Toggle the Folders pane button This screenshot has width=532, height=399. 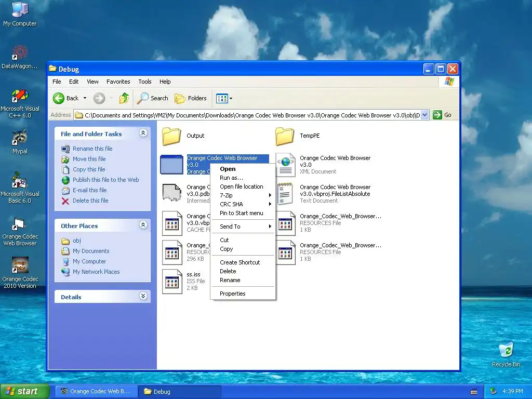coord(191,98)
